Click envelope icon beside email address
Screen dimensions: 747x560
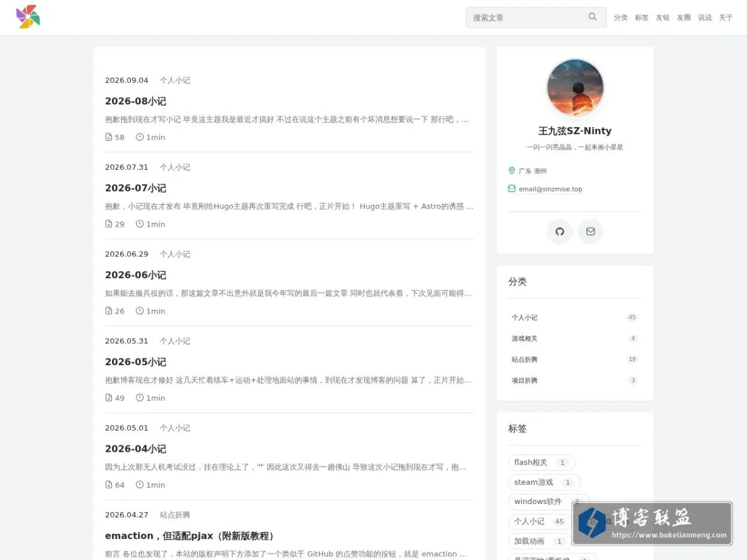tap(512, 189)
